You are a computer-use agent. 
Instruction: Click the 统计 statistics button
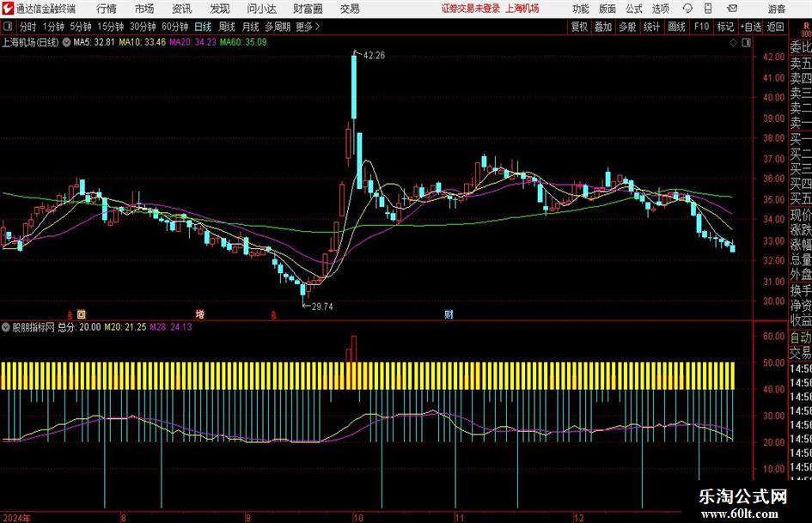(x=651, y=27)
